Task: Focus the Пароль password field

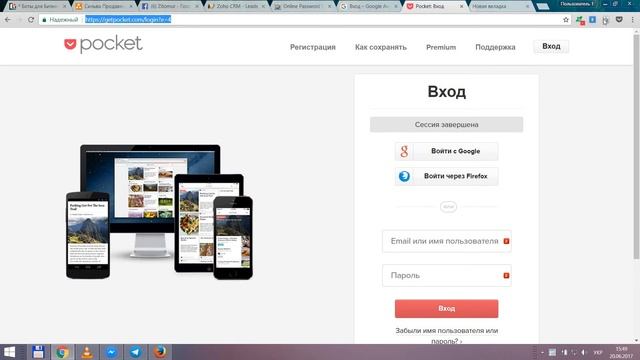Action: coord(447,276)
